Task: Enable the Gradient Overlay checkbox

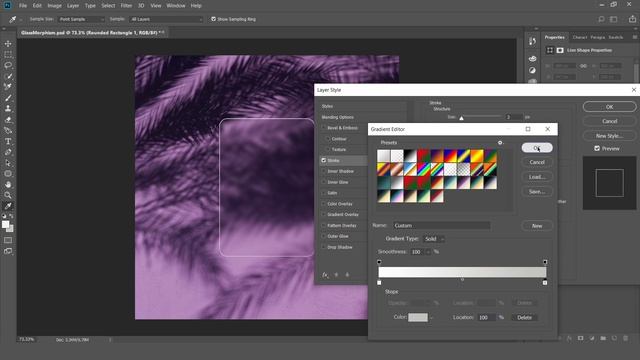Action: tap(324, 215)
